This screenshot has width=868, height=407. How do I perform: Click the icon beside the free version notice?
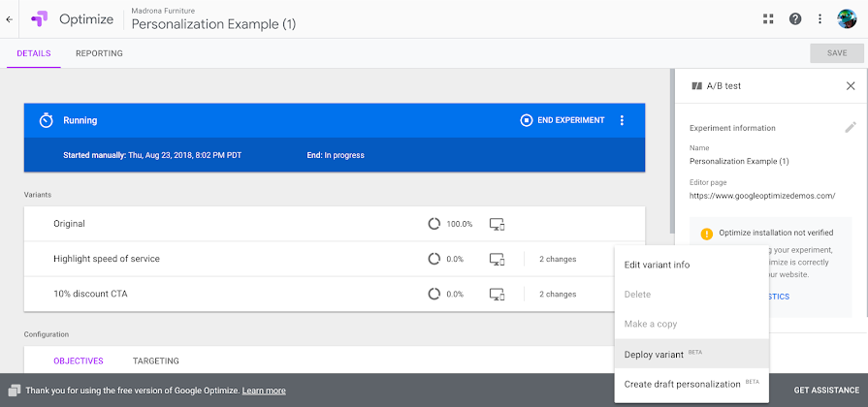coord(15,390)
